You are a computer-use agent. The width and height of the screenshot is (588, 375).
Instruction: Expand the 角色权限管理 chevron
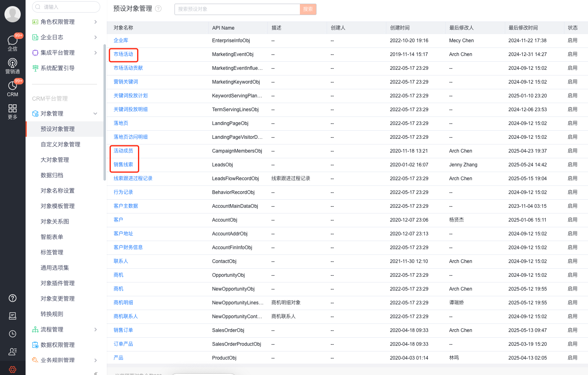(x=95, y=22)
